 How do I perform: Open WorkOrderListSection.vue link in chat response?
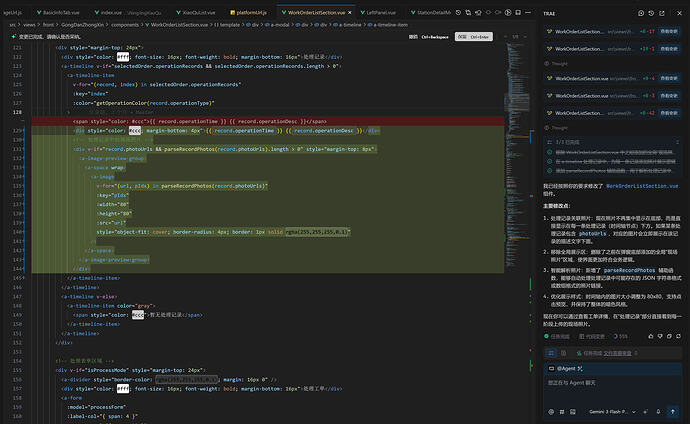(642, 186)
